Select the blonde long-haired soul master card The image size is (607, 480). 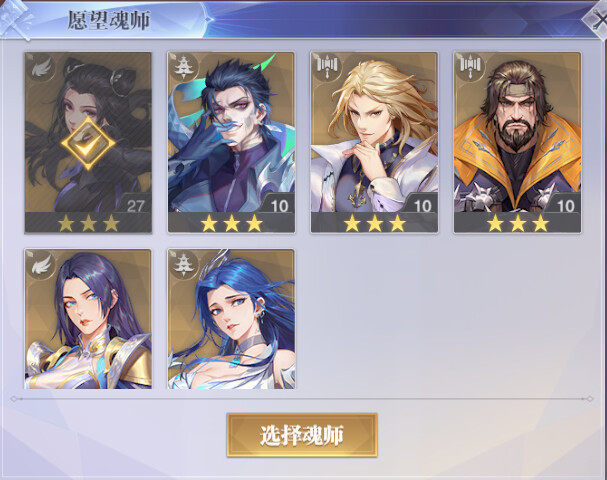(x=374, y=142)
